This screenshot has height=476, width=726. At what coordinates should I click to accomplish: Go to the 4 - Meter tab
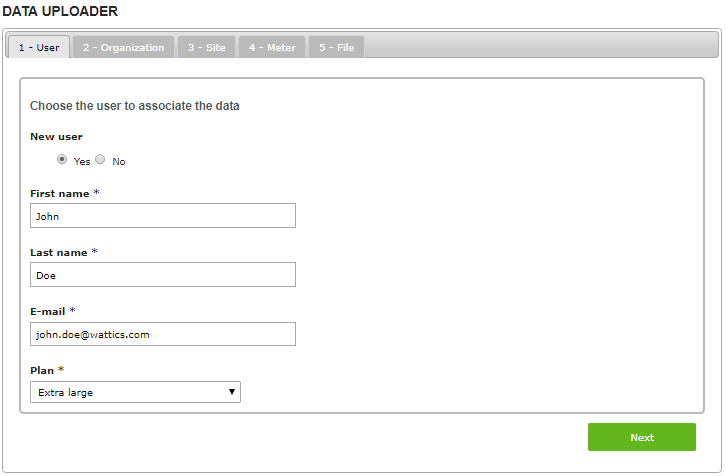[x=272, y=47]
